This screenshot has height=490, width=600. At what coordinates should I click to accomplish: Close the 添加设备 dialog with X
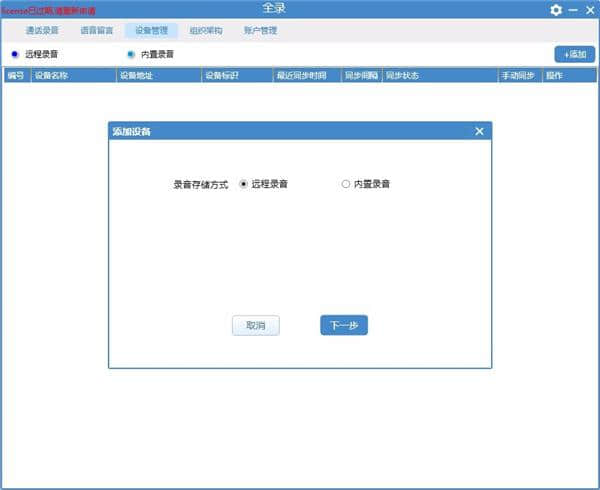(479, 131)
